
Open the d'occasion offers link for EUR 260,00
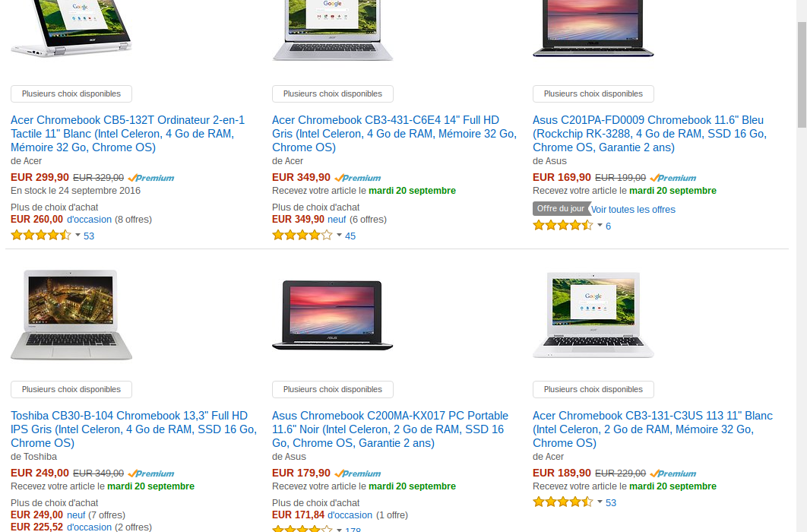(89, 219)
